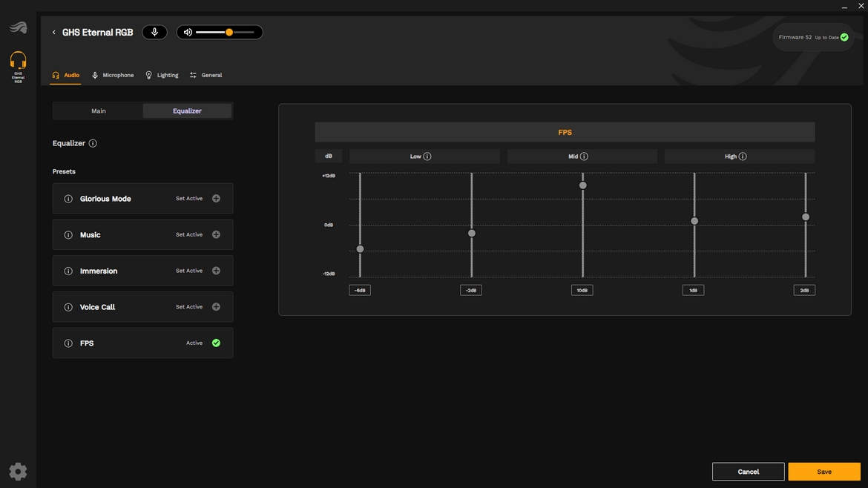This screenshot has height=488, width=868.
Task: Select the Equalizer sub-tab
Action: point(187,111)
